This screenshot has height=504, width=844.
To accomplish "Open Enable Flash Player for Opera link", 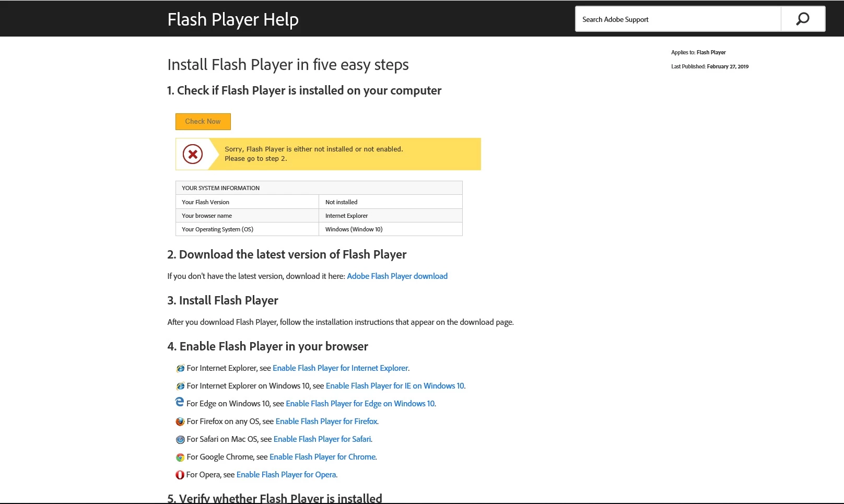I will pyautogui.click(x=286, y=474).
